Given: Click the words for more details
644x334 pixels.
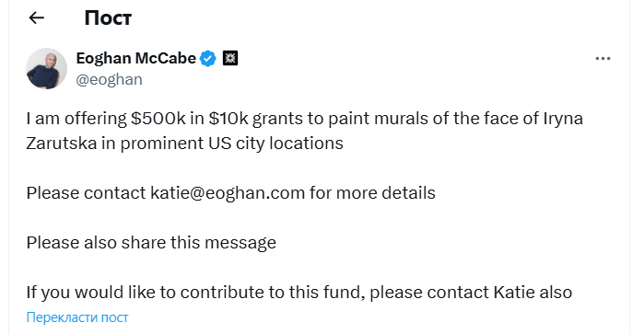Looking at the screenshot, I should click(372, 193).
